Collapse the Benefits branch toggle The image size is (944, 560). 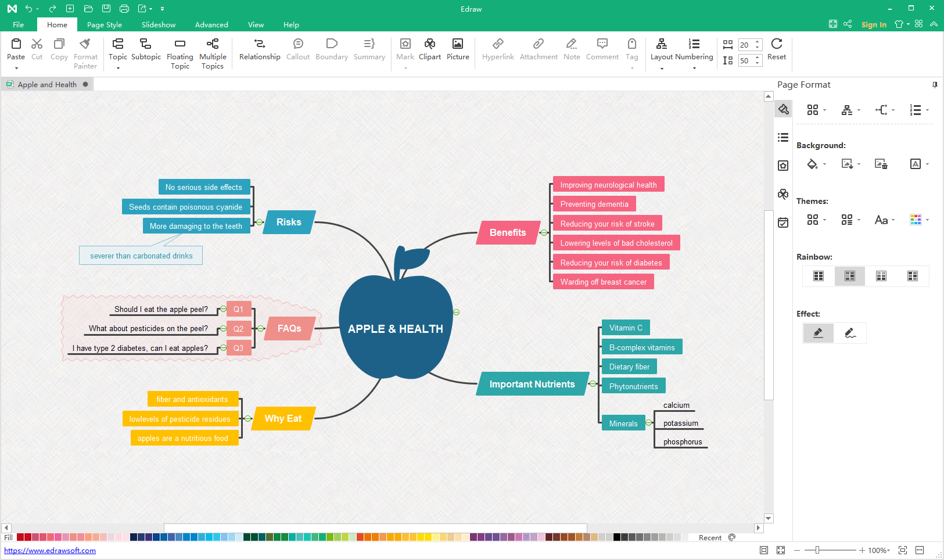coord(544,233)
